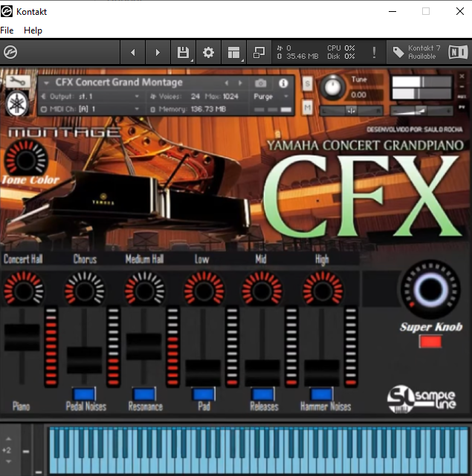The image size is (472, 476).
Task: Click the Sample Line logo
Action: coord(421,399)
